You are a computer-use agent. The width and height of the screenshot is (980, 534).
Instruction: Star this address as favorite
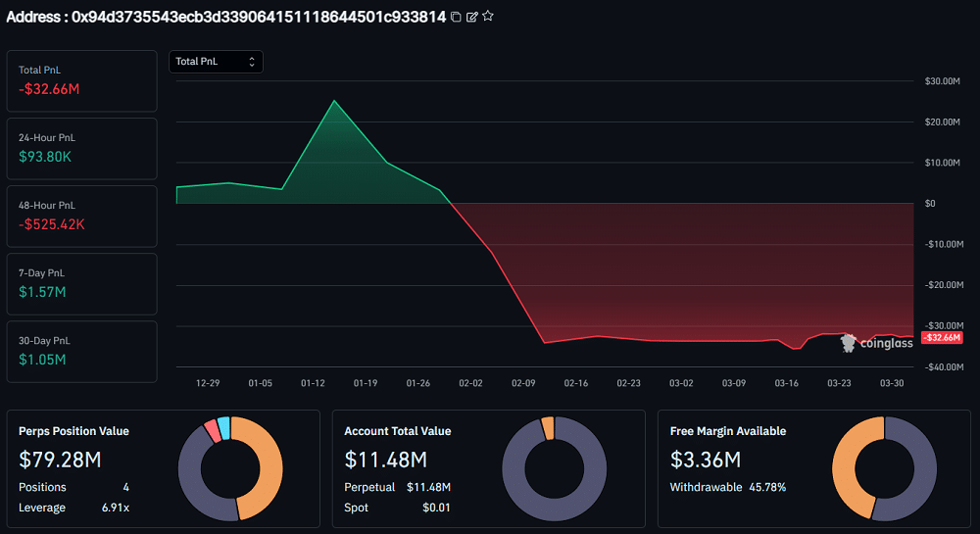click(x=488, y=17)
